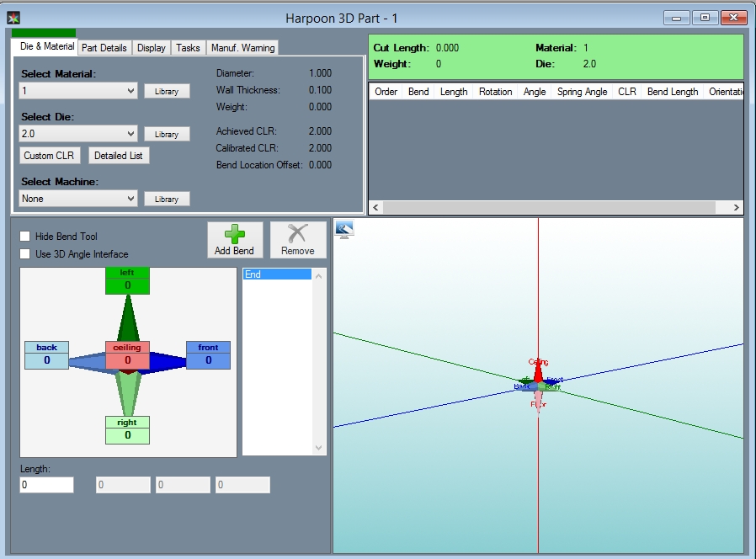
Task: Click the Bend column header
Action: 418,92
